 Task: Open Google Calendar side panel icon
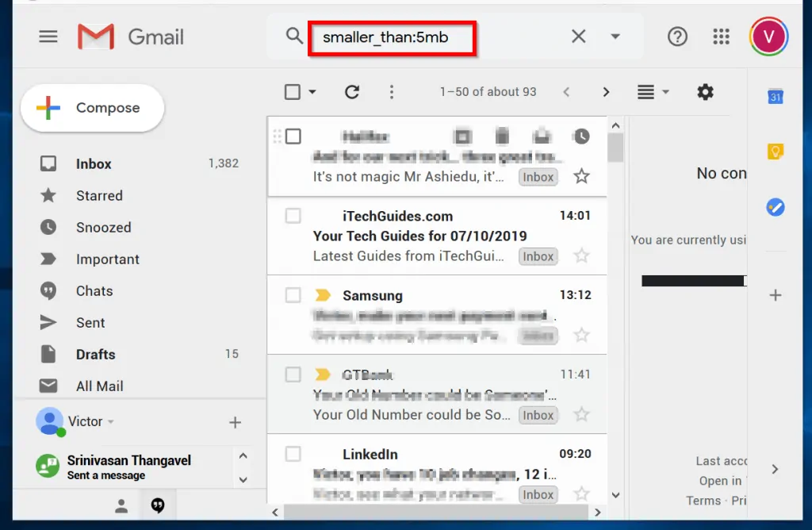click(x=776, y=97)
